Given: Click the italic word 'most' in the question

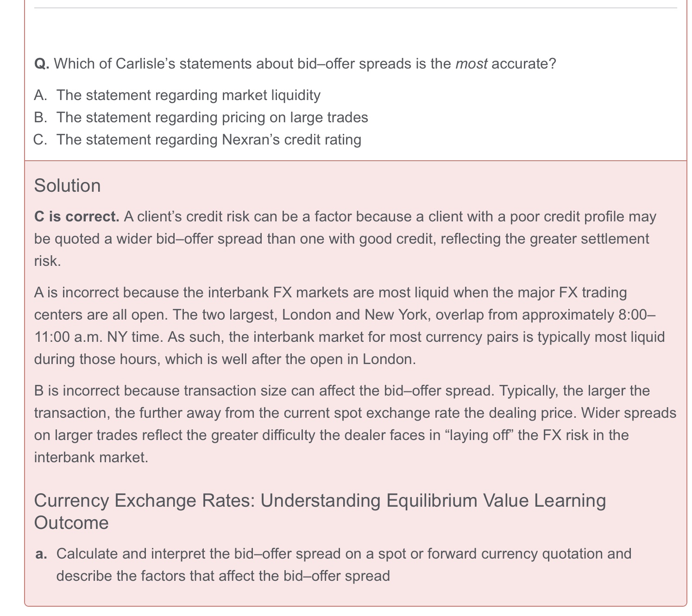Looking at the screenshot, I should [x=472, y=64].
